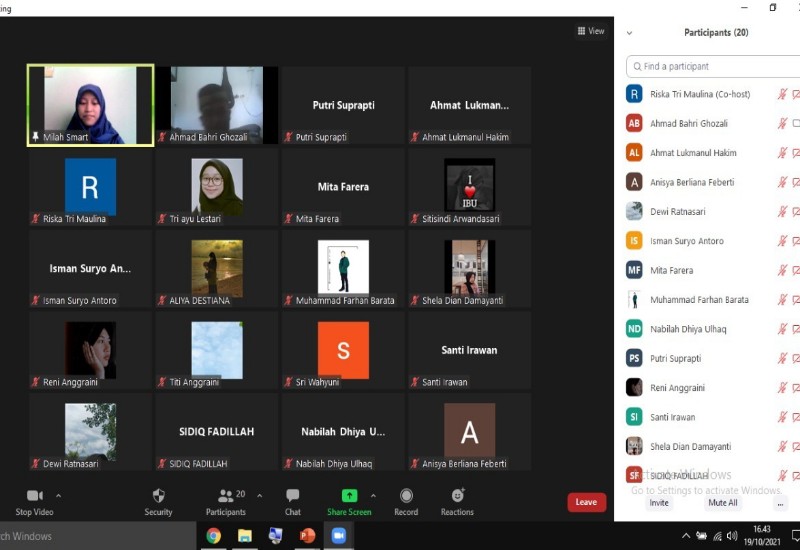Image resolution: width=800 pixels, height=550 pixels.
Task: Click MF avatar of Mita Farera
Action: coord(634,270)
